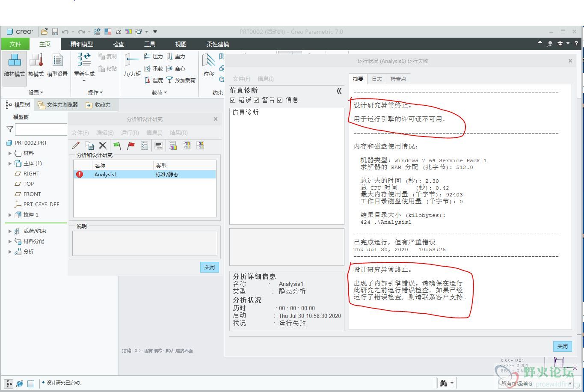Open the 设置 group dropdown
This screenshot has height=392, width=584.
point(36,92)
